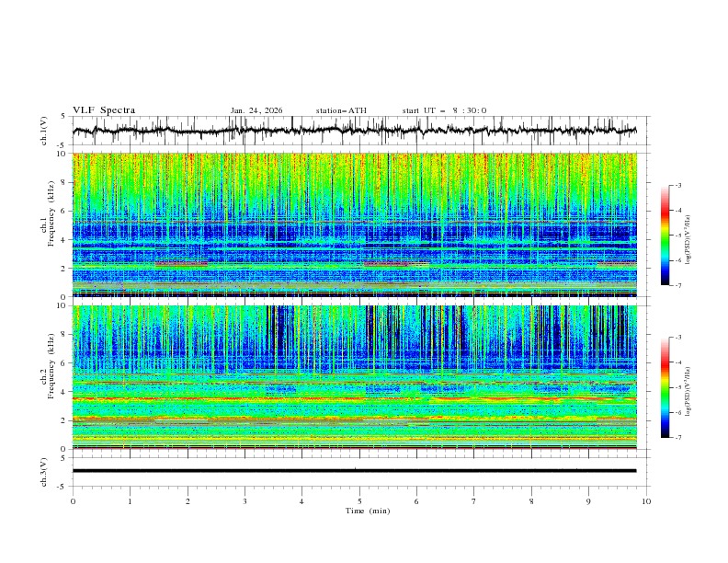Click the -4 tick on the ch.2 color bar
Image resolution: width=728 pixels, height=563 pixels.
tap(678, 362)
